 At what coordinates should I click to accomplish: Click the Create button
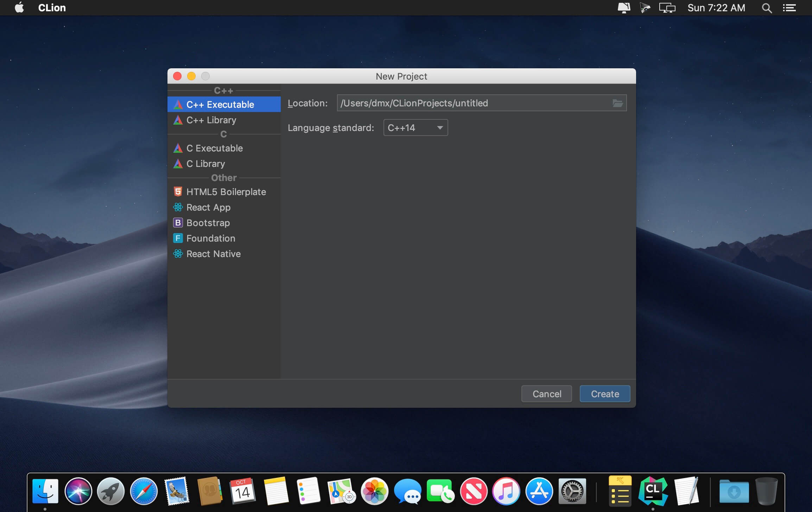point(605,393)
